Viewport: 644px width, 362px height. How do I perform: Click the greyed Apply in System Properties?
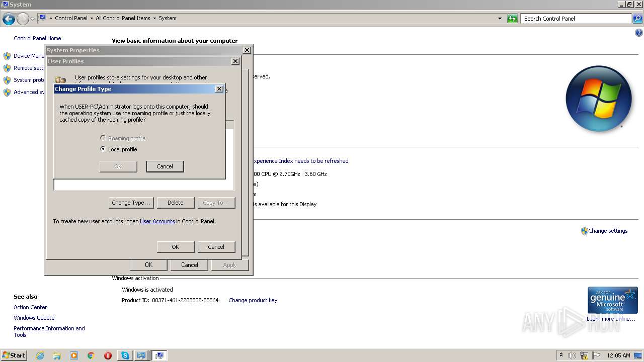pyautogui.click(x=230, y=265)
